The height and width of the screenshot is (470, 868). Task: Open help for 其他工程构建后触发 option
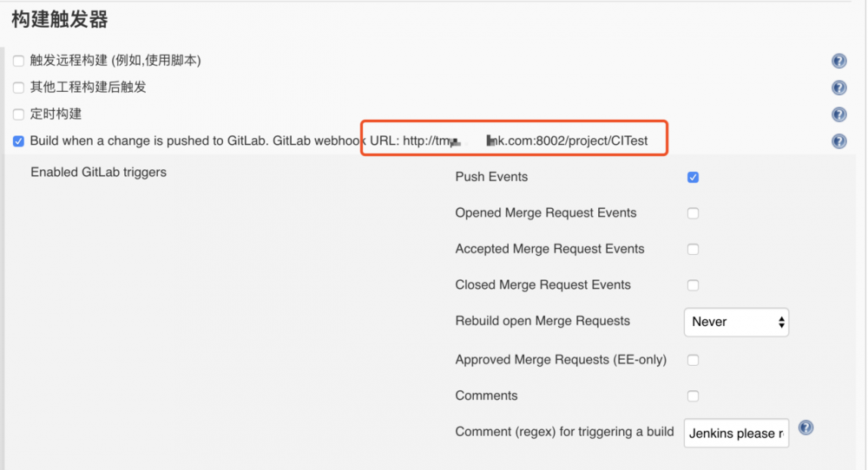point(838,88)
